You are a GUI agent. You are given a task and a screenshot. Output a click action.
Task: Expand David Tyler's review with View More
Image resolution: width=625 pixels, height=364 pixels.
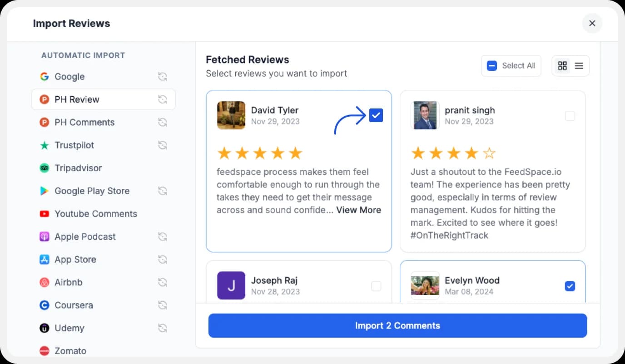click(x=358, y=210)
